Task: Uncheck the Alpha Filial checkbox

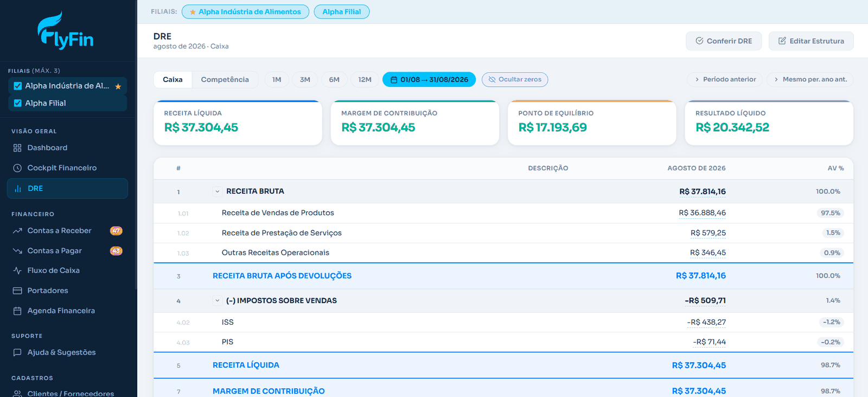Action: coord(18,103)
